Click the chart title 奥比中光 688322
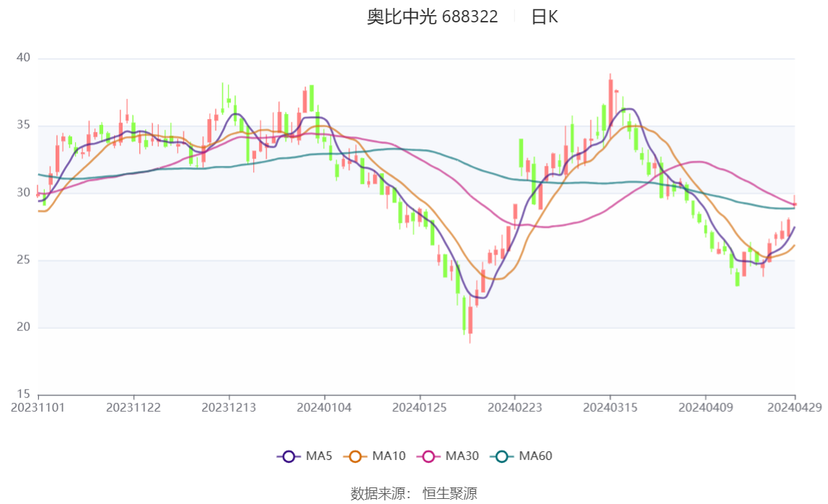Image resolution: width=828 pixels, height=504 pixels. (433, 17)
